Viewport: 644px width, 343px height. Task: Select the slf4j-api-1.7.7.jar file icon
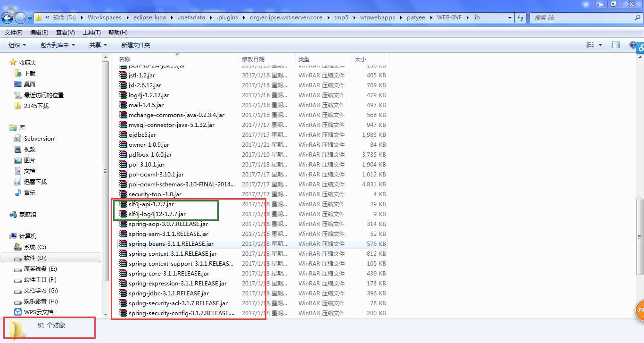click(123, 204)
